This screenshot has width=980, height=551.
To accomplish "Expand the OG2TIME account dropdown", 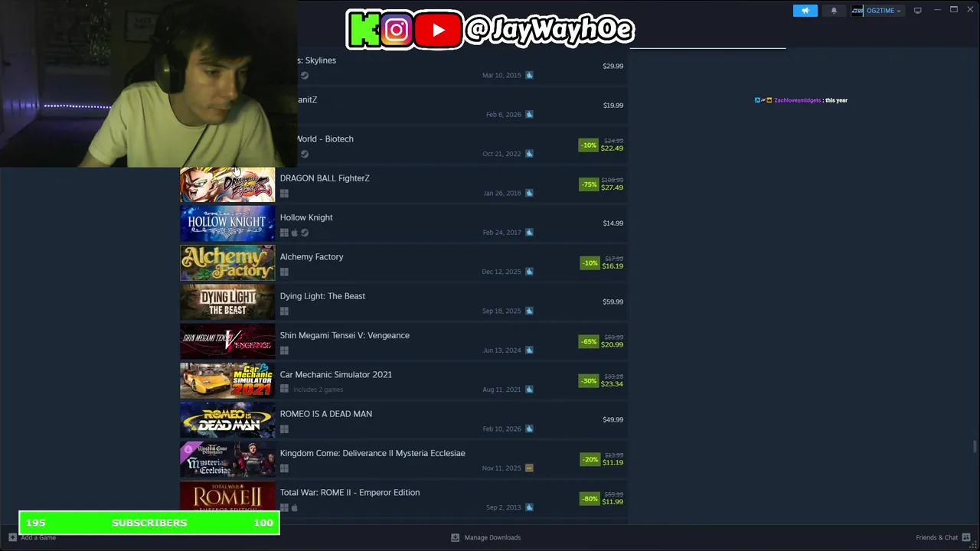I will tap(877, 11).
